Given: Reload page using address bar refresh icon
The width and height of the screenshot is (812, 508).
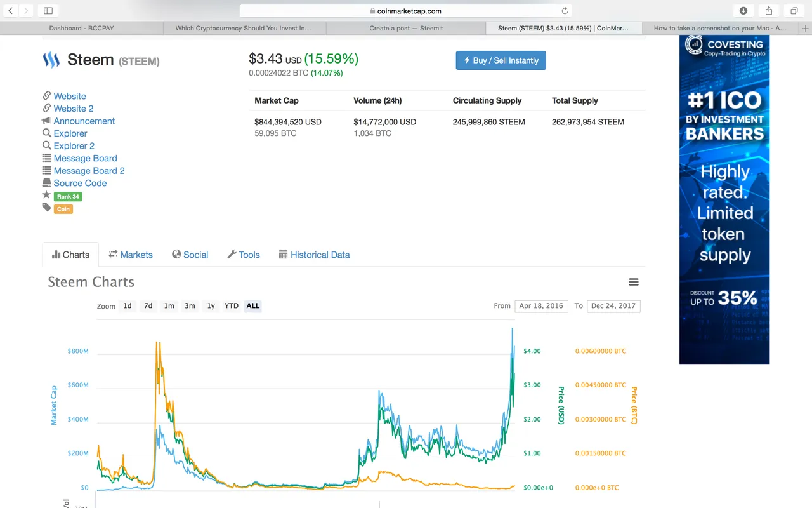Looking at the screenshot, I should (565, 11).
